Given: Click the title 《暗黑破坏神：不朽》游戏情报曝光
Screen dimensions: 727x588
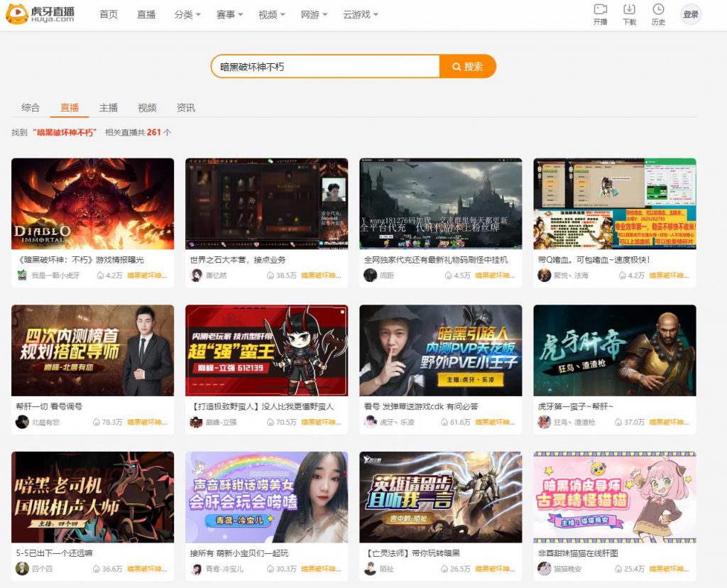Looking at the screenshot, I should (80, 260).
